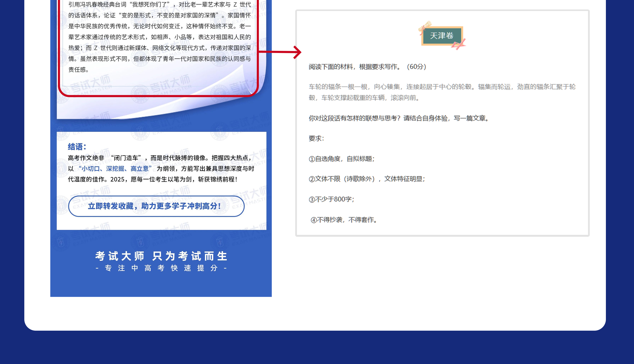Click the ③不少于800字 requirement line

coord(331,199)
